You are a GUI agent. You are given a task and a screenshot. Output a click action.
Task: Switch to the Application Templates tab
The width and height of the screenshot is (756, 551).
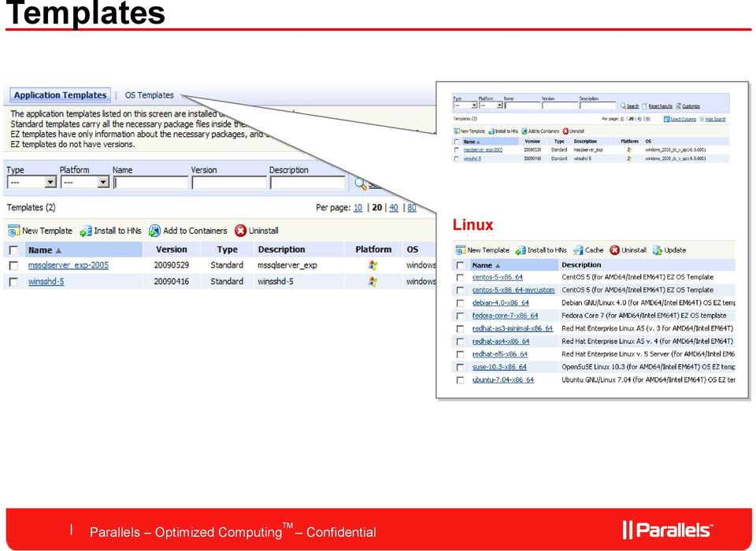(61, 95)
